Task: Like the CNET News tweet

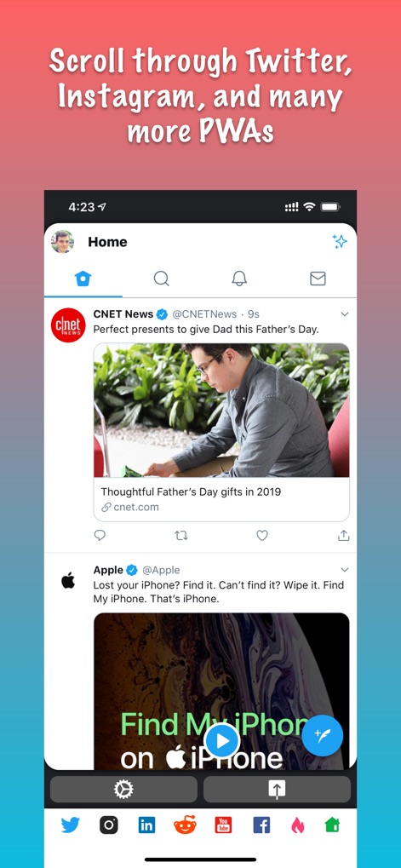Action: [x=262, y=535]
